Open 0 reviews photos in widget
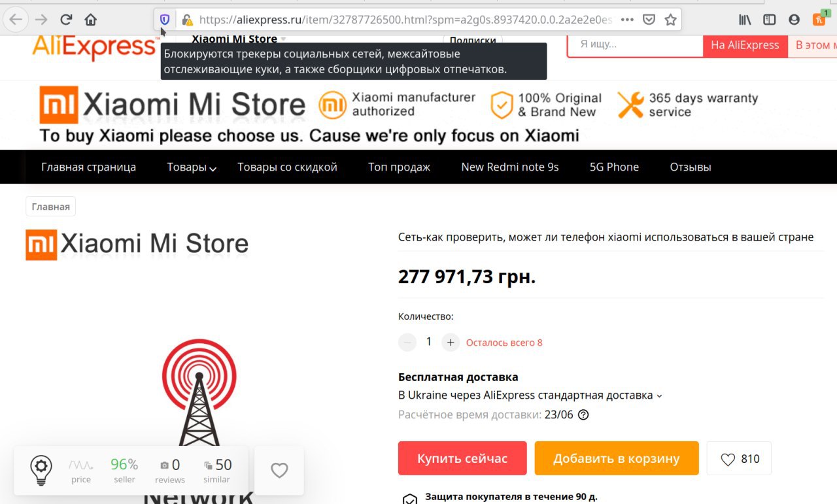 (x=170, y=471)
